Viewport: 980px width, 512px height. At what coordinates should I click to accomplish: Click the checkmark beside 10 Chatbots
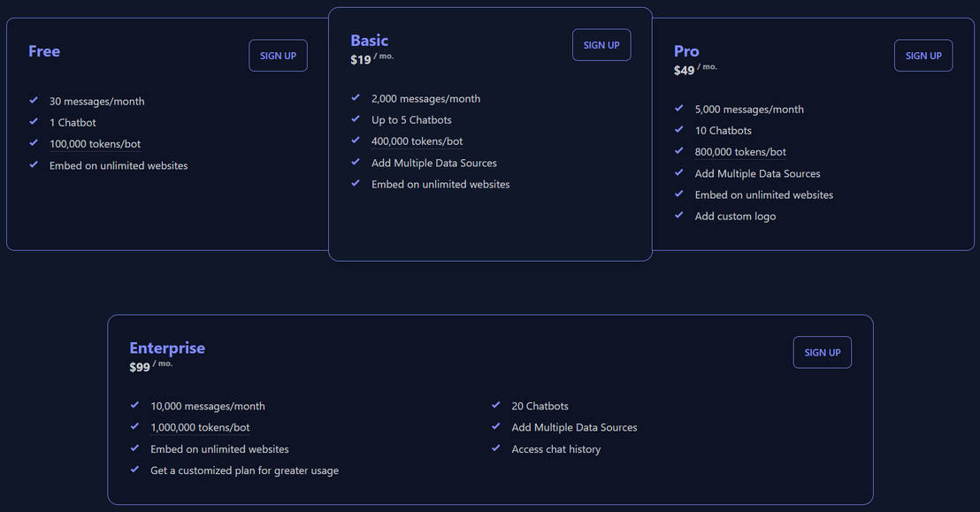point(678,130)
